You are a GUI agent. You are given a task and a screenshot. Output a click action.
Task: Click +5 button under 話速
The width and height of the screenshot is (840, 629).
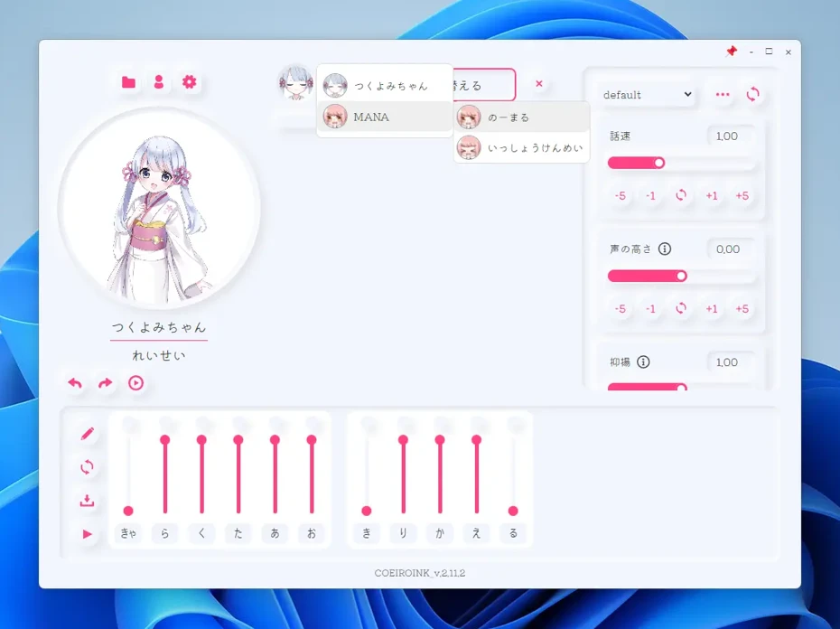[x=742, y=196]
